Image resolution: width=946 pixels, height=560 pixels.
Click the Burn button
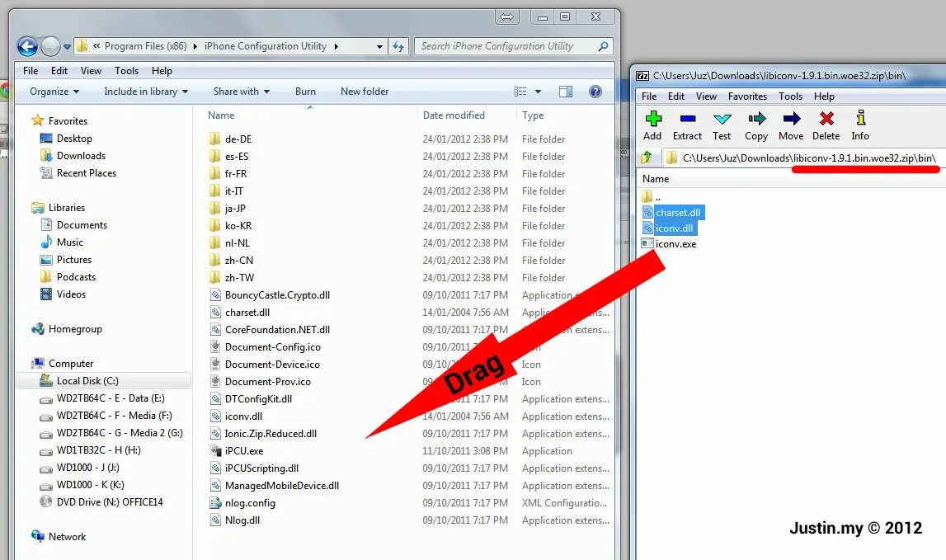tap(305, 91)
